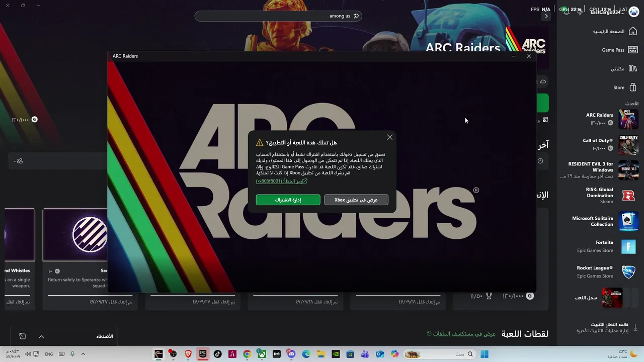Open NVIDIA app from the taskbar
The image size is (644, 362).
point(336,354)
